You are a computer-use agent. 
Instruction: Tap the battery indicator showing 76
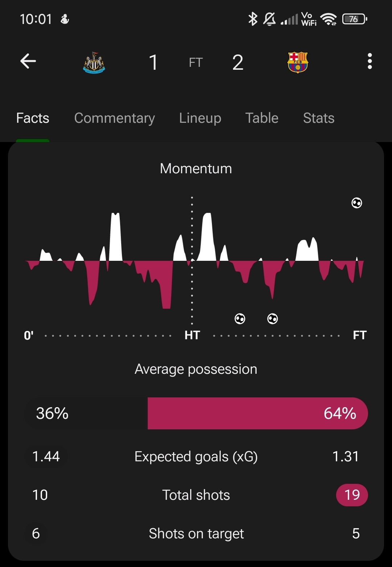pyautogui.click(x=354, y=19)
